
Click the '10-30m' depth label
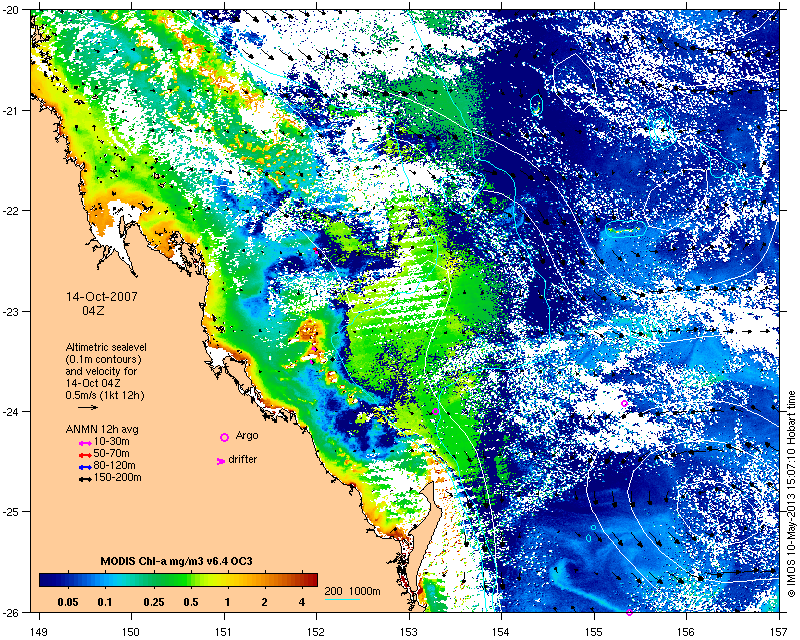(112, 441)
